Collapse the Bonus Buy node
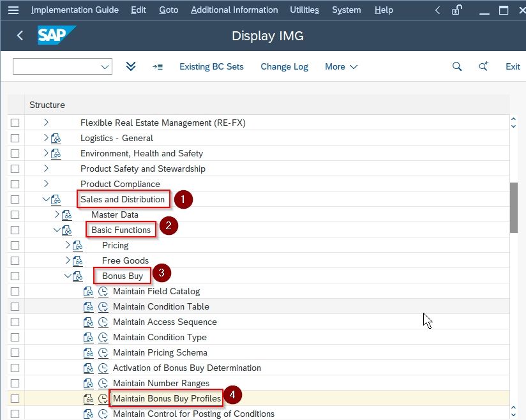 68,276
